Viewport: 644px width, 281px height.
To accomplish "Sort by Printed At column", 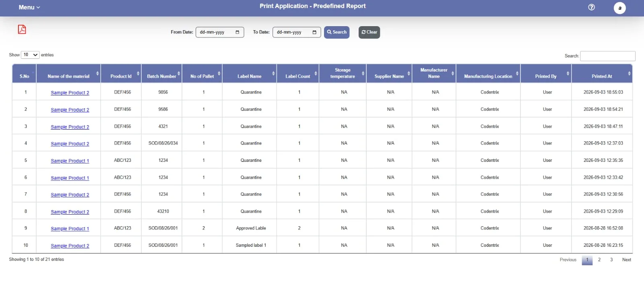I will pyautogui.click(x=602, y=74).
